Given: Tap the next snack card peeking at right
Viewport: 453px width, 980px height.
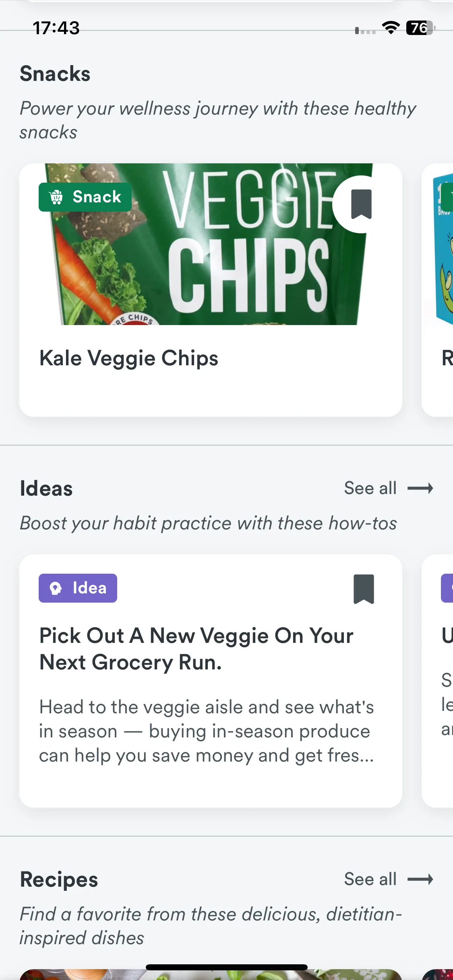Looking at the screenshot, I should coord(437,290).
